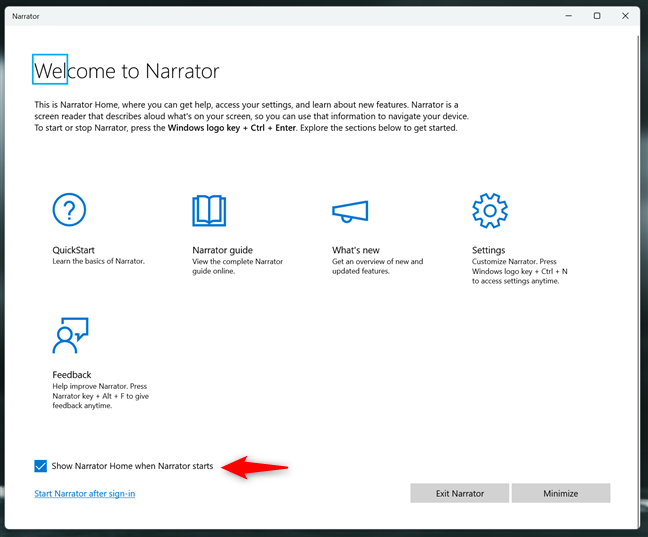This screenshot has height=537, width=648.
Task: Follow the Start Narrator after sign-in link
Action: (x=85, y=494)
